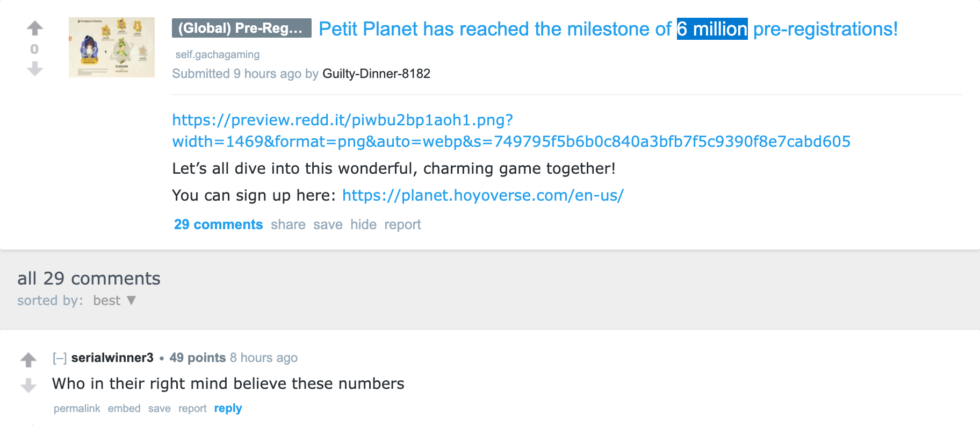The width and height of the screenshot is (980, 426).
Task: Click the (Global) Pre-Reg flair tag
Action: (242, 28)
